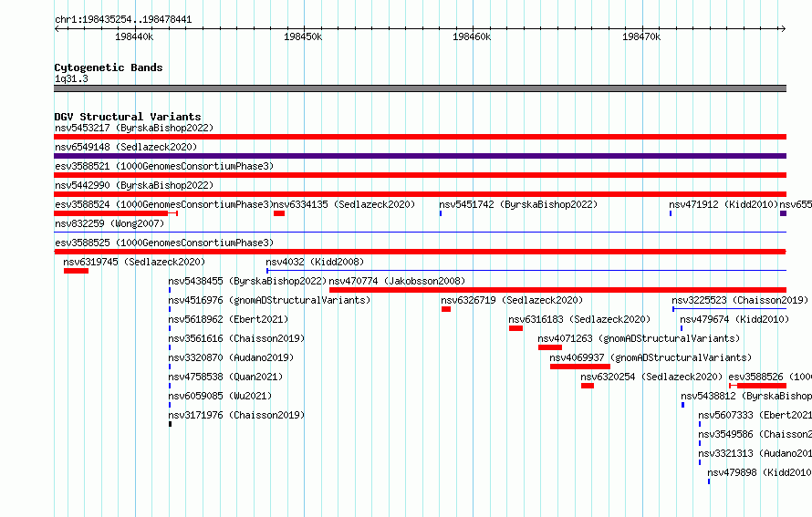Click the nsv470774 (Jakobsson2008) label
This screenshot has height=517, width=812.
coord(397,281)
